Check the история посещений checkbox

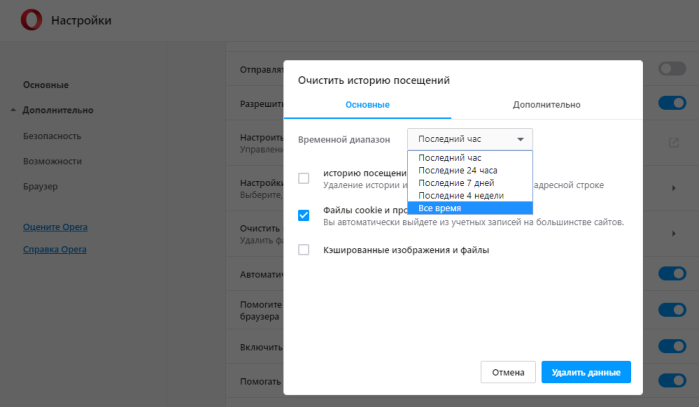(304, 178)
